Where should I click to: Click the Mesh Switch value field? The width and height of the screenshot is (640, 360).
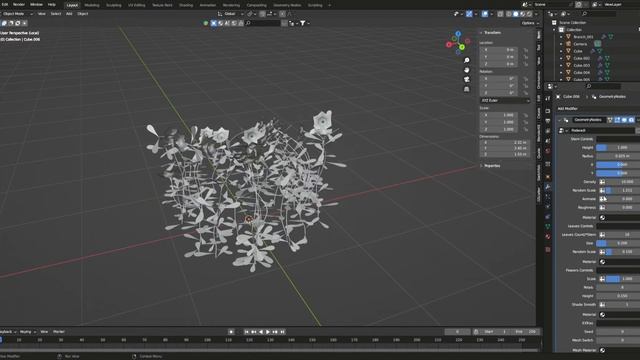[x=618, y=340]
